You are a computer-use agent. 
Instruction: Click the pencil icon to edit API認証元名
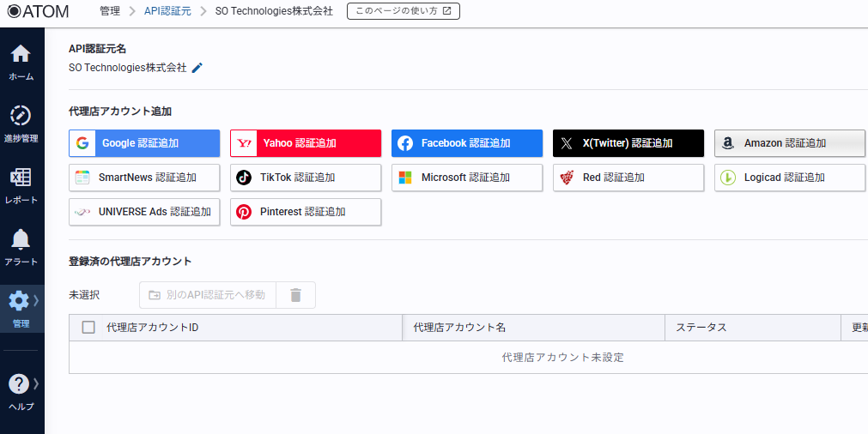[197, 68]
